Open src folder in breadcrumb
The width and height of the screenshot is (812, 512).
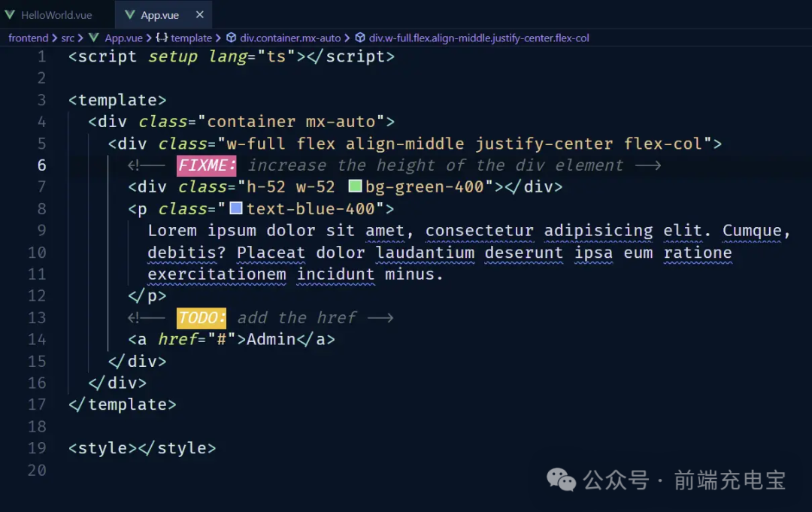(68, 38)
